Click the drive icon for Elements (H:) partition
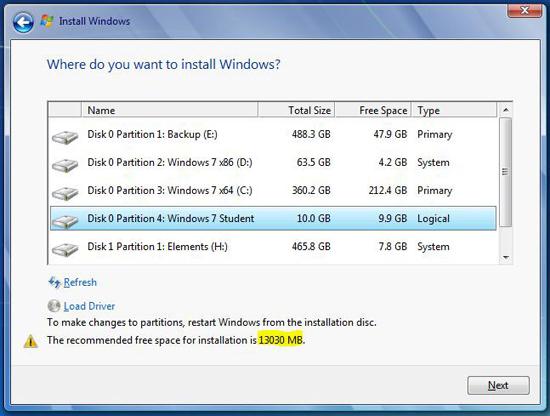550x416 pixels. pos(65,249)
